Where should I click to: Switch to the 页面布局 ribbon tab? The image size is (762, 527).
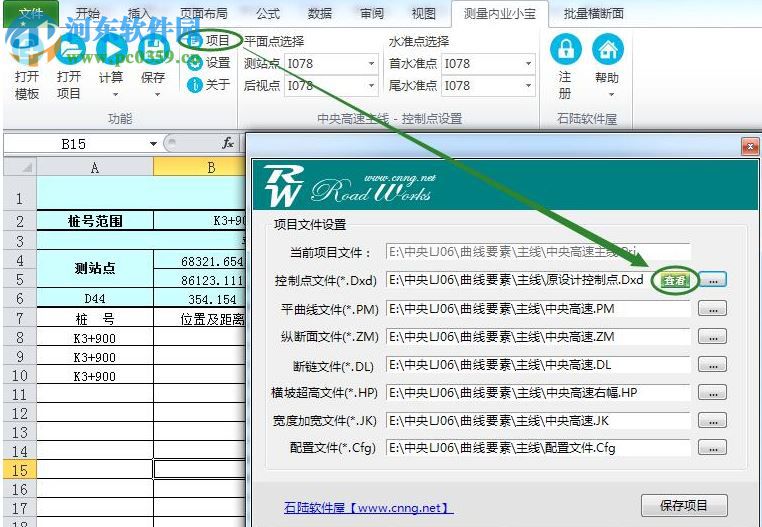coord(203,14)
